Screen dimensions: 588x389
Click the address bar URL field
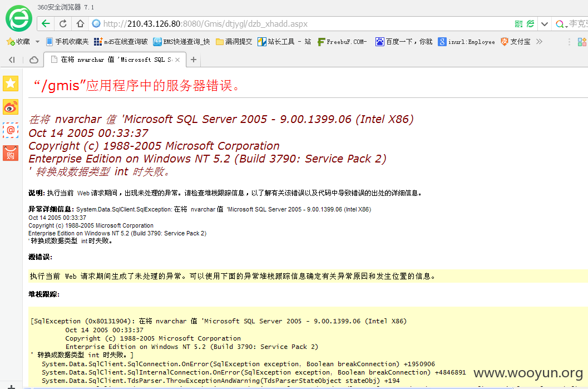coord(300,23)
